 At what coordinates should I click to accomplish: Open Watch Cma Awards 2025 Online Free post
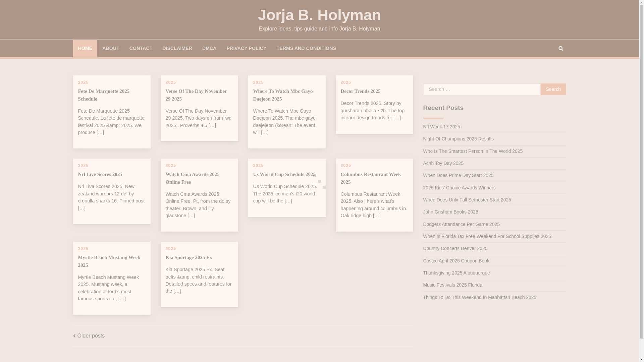click(x=193, y=178)
